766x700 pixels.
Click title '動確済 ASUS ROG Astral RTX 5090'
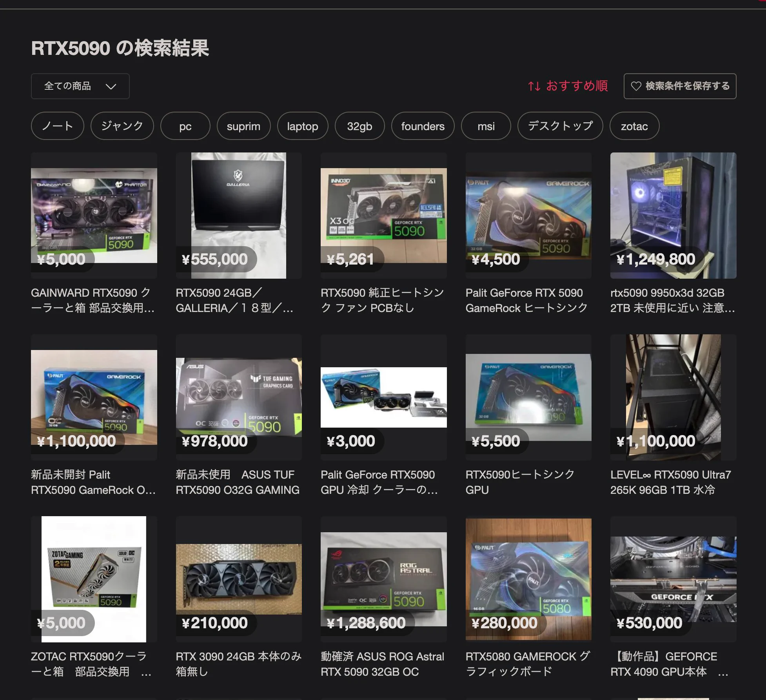tap(383, 664)
